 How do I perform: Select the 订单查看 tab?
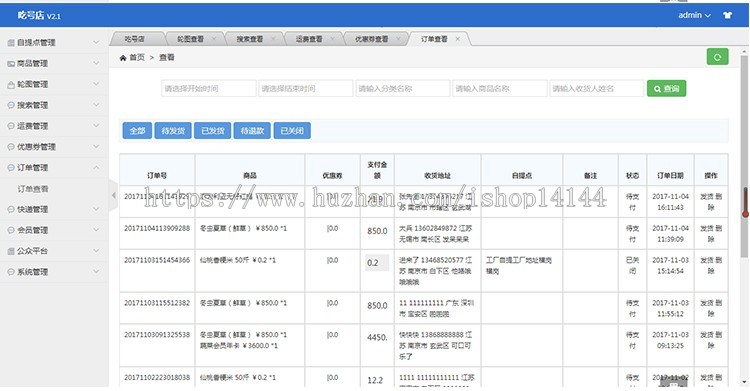[434, 39]
